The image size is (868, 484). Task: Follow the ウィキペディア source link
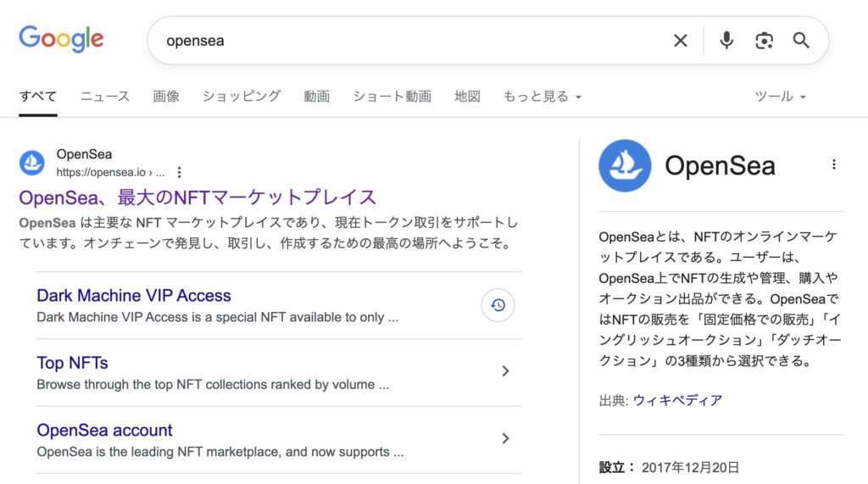(677, 400)
